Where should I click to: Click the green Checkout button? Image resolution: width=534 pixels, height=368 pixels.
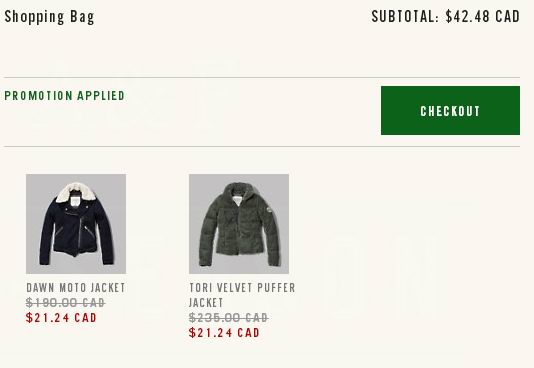pos(450,111)
